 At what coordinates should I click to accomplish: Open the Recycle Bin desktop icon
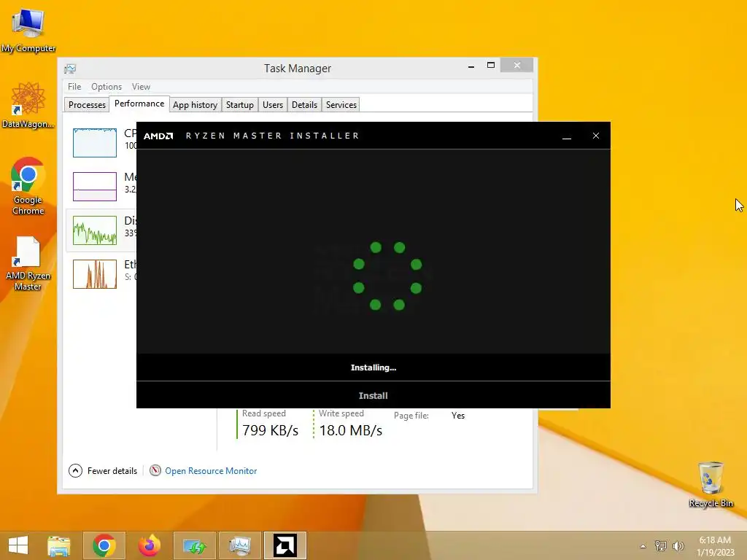711,484
